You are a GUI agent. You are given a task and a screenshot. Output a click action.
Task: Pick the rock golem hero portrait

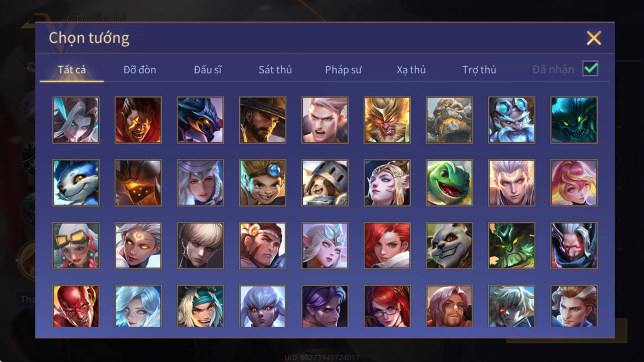(449, 120)
